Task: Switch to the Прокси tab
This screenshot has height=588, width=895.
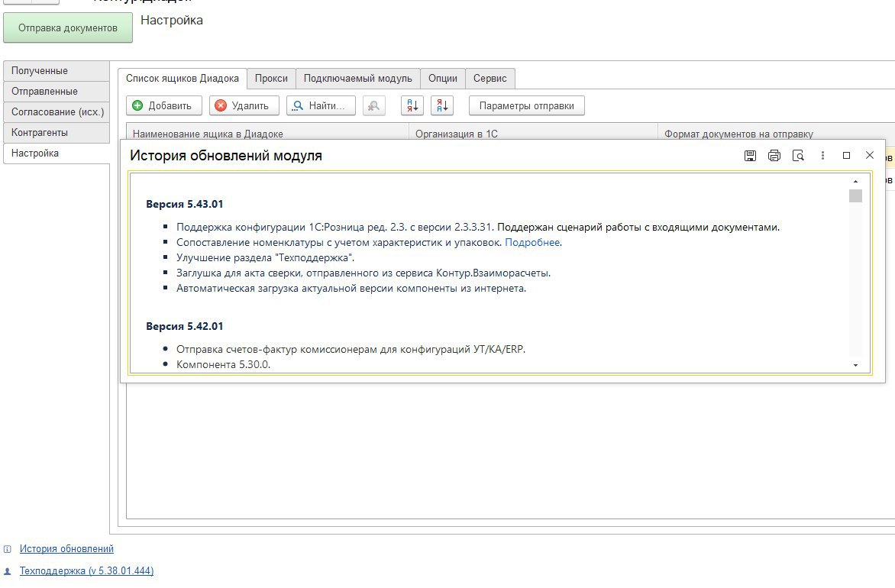Action: click(271, 78)
